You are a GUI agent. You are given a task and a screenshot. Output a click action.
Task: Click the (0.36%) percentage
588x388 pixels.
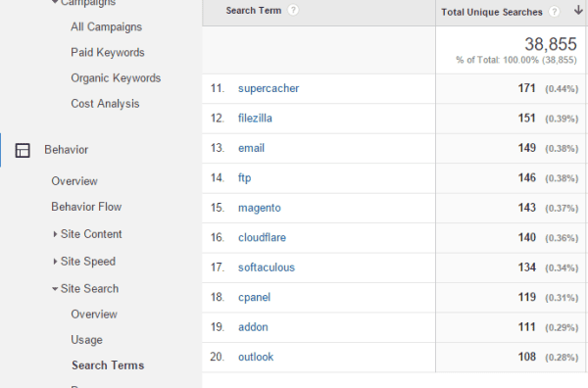[562, 238]
